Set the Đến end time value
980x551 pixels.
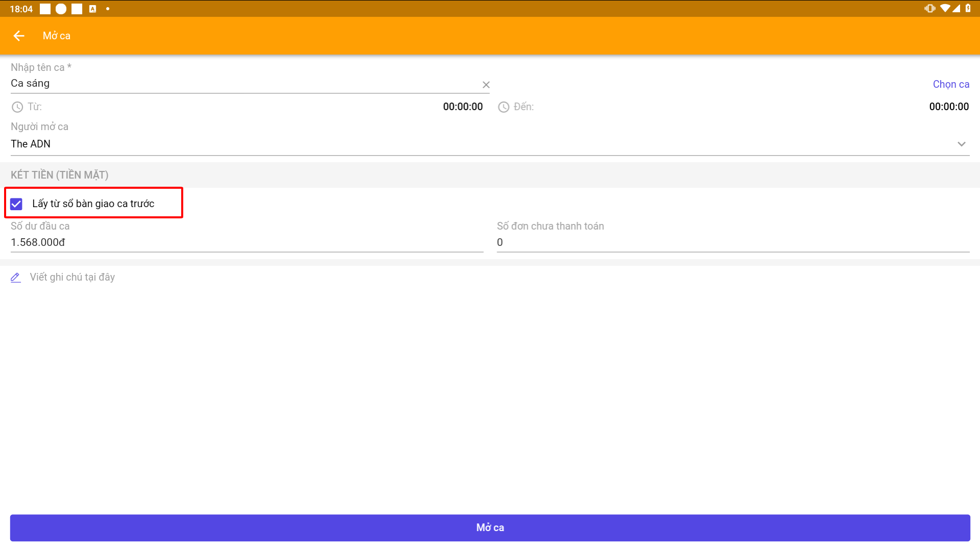point(948,107)
